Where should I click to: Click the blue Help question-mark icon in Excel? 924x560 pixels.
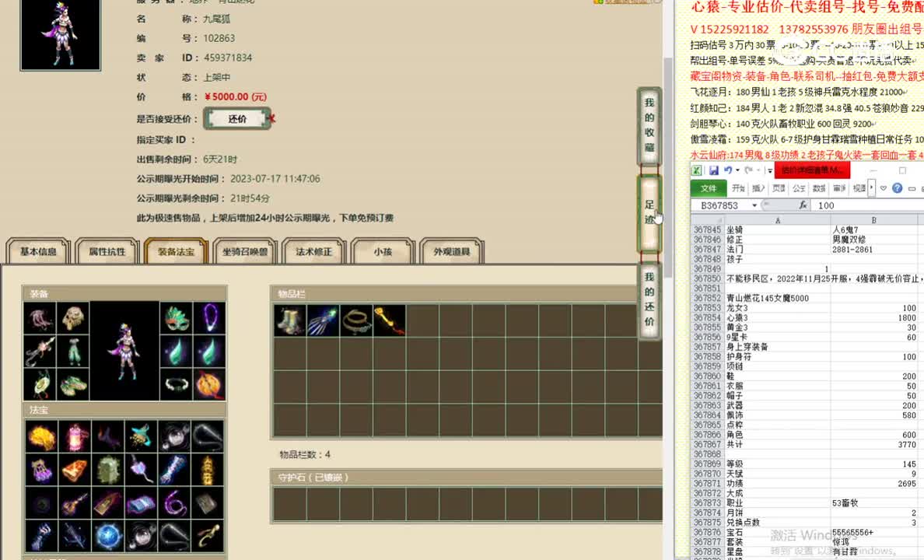[898, 187]
